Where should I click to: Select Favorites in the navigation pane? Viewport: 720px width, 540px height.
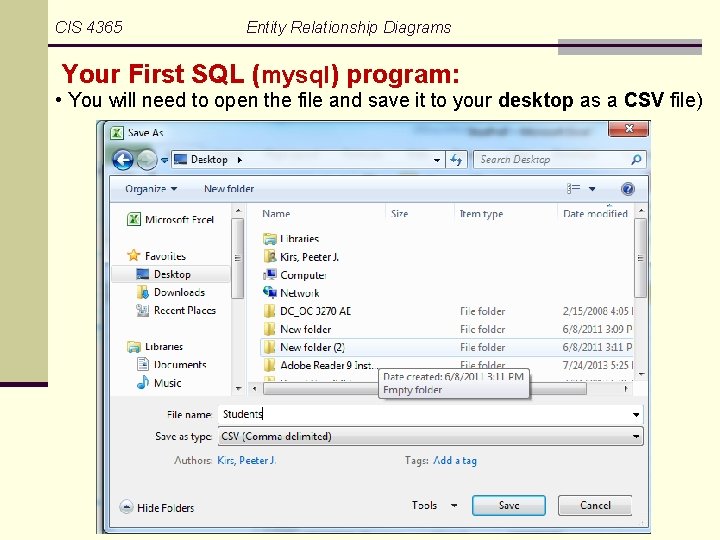click(157, 256)
